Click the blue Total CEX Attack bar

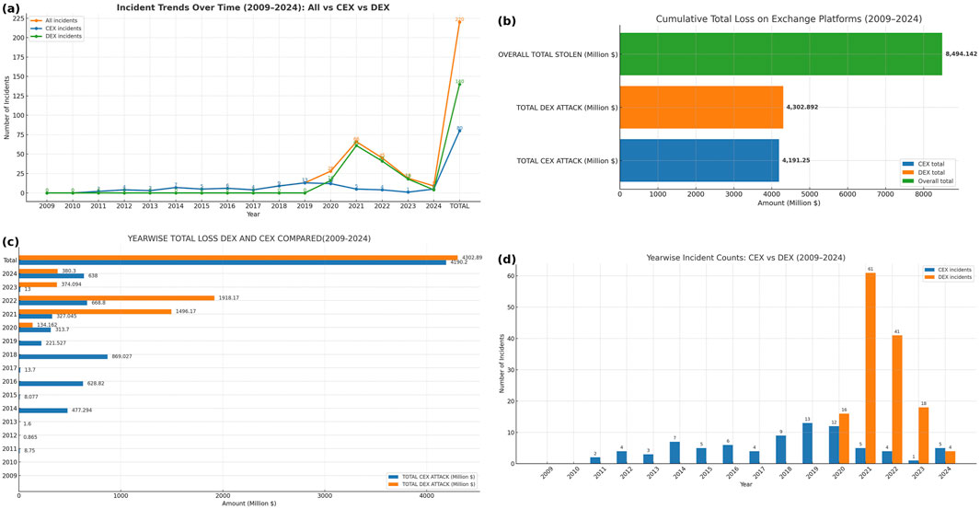[698, 160]
